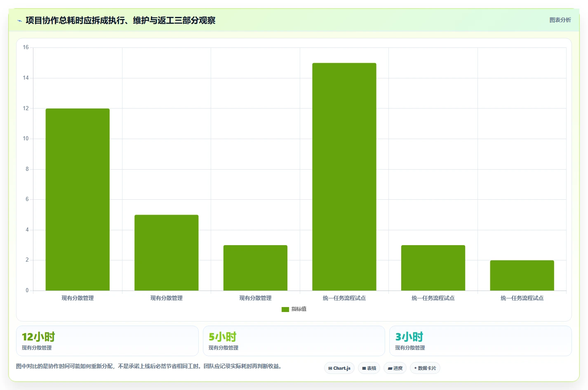Open the 3小时 data card
The image size is (588, 390).
pos(480,341)
